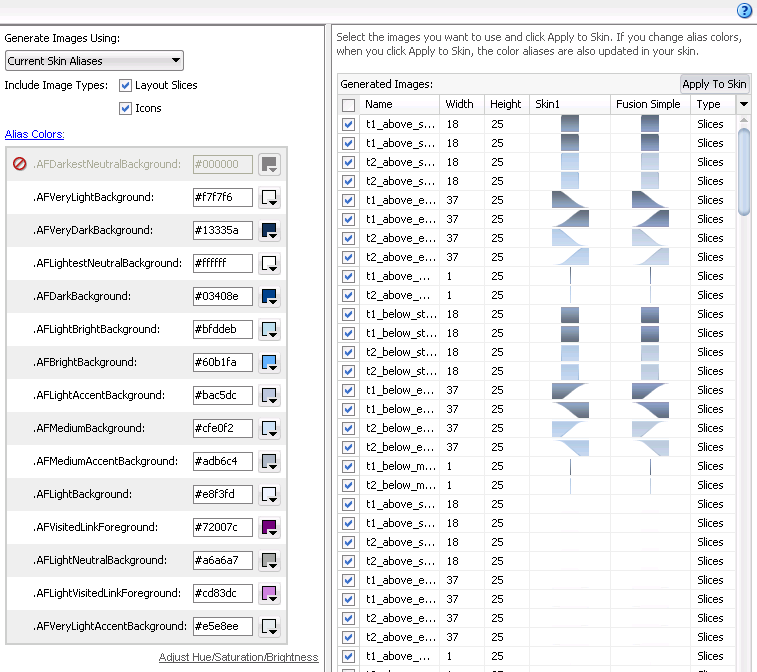The image size is (757, 672).
Task: Open color picker for .AFLightBackground
Action: (x=269, y=494)
